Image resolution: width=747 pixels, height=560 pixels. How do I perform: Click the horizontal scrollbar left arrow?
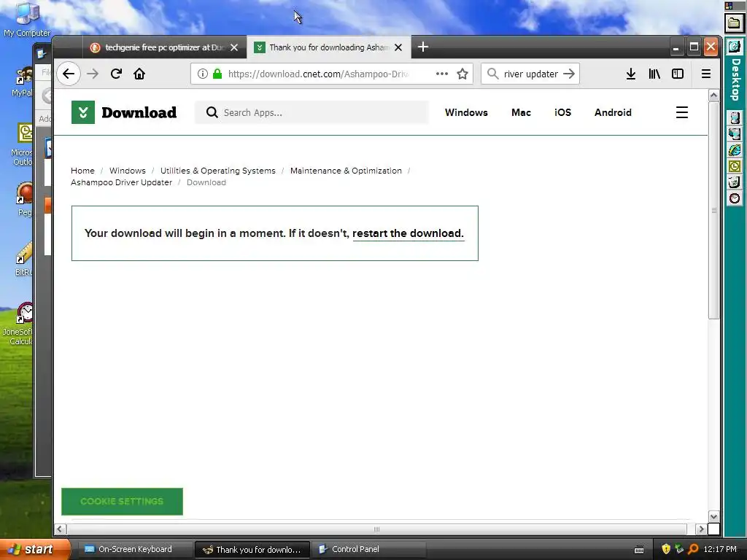(60, 529)
